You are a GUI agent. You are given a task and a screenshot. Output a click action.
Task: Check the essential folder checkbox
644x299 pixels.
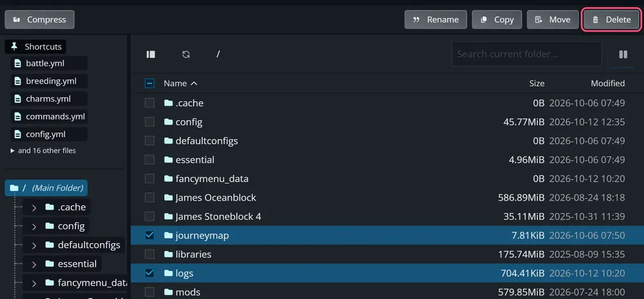[149, 159]
